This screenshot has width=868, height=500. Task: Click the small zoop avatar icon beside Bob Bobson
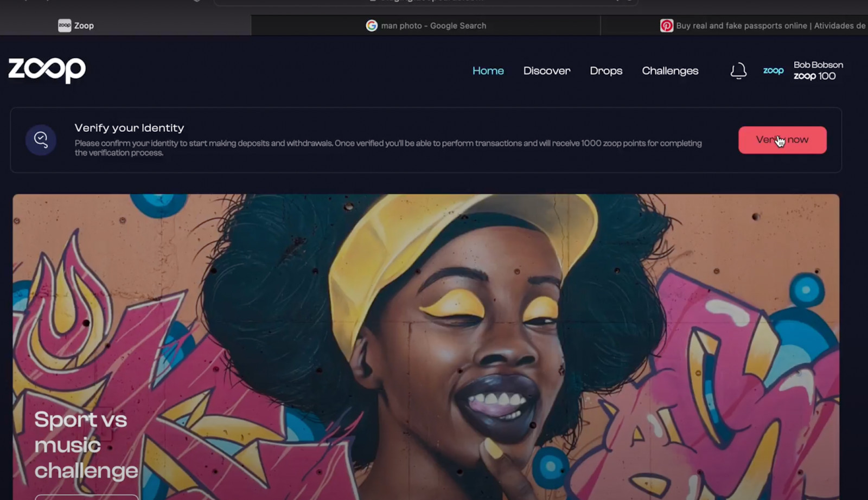pos(773,70)
